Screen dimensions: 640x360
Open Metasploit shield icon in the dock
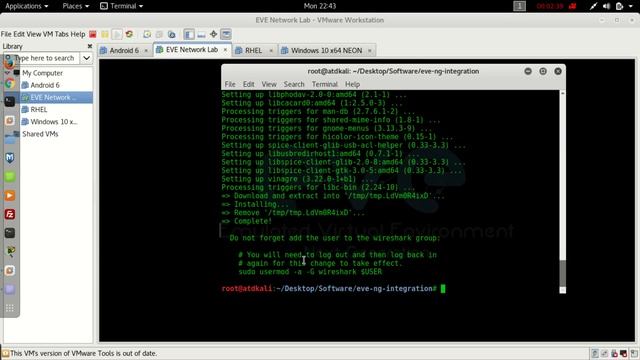click(x=10, y=158)
